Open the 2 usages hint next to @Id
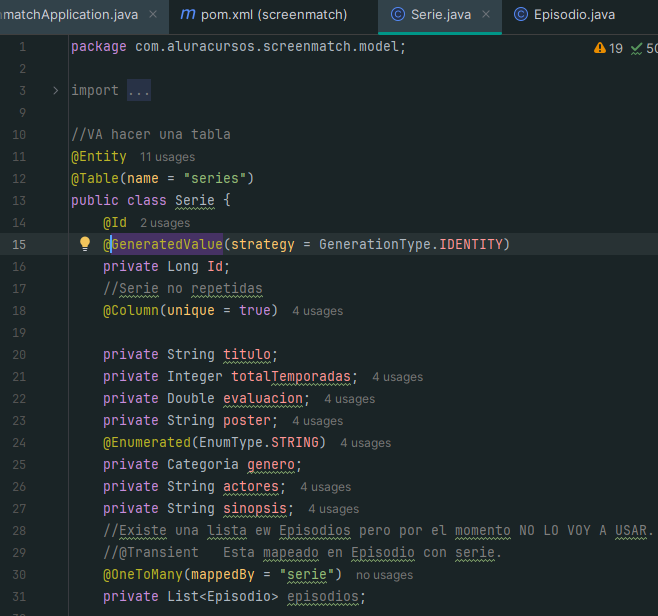Screen dimensions: 658x616 point(165,223)
